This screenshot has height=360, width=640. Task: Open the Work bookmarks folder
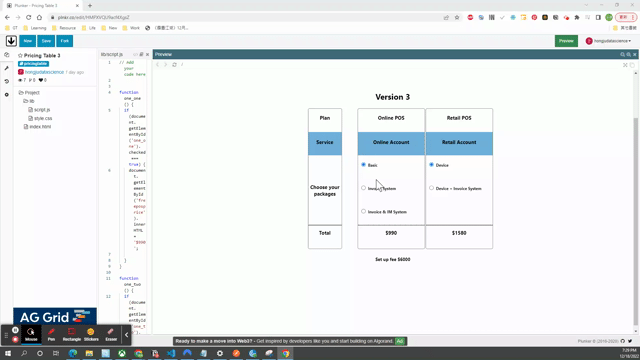(x=132, y=28)
